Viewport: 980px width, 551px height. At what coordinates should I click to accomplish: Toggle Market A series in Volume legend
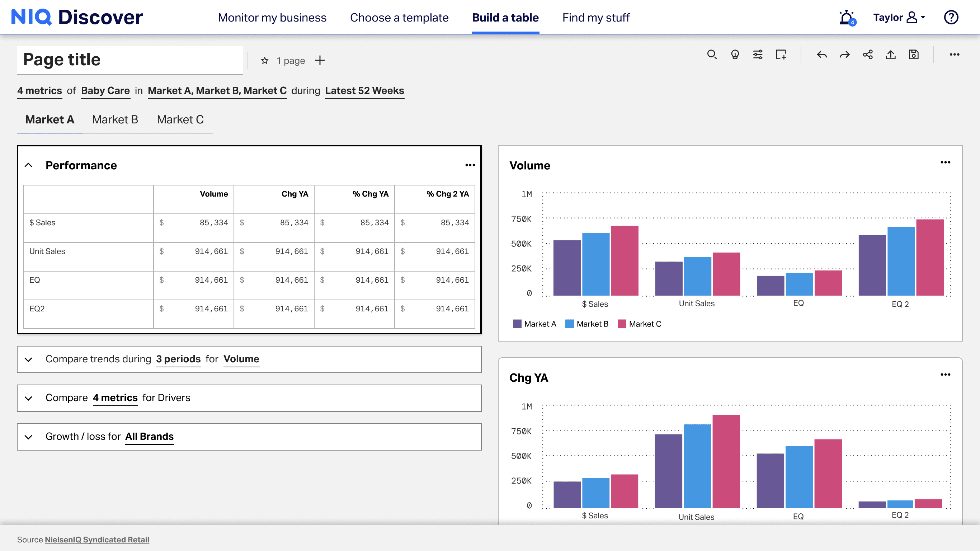click(x=534, y=324)
